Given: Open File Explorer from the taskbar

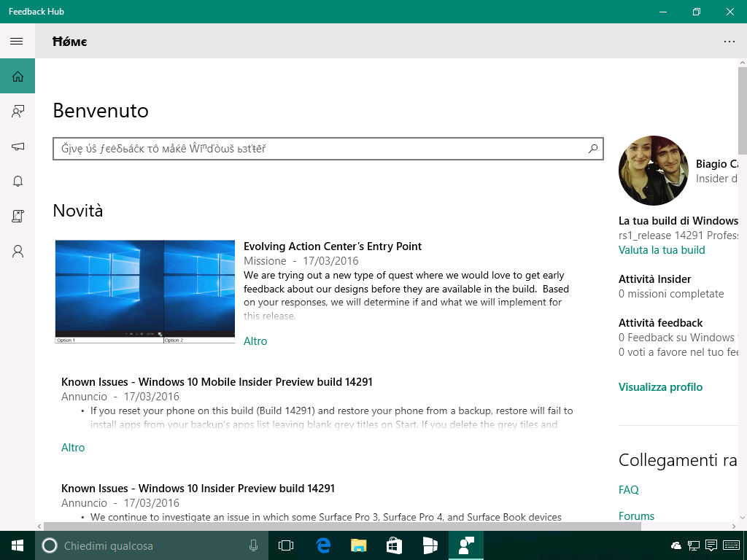Looking at the screenshot, I should [x=358, y=545].
